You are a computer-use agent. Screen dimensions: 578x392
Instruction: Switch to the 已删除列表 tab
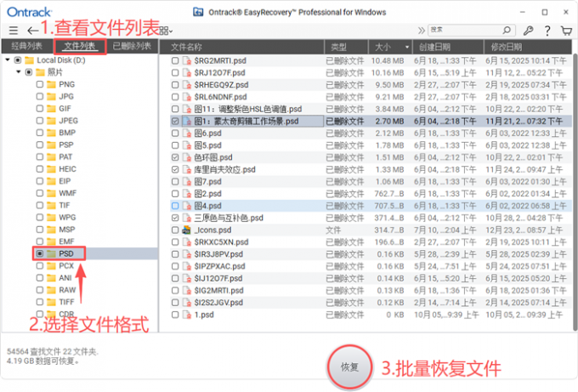(132, 46)
